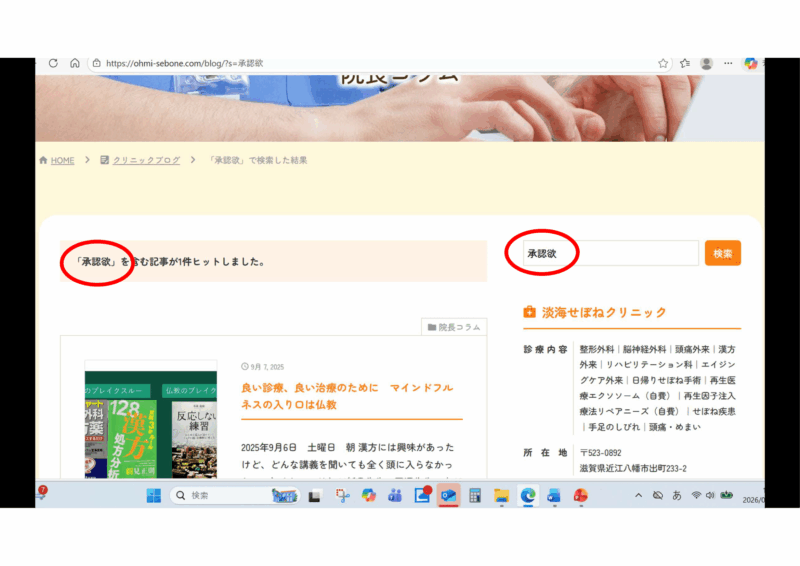Image resolution: width=800 pixels, height=566 pixels.
Task: View site info via the lock icon
Action: pos(96,63)
